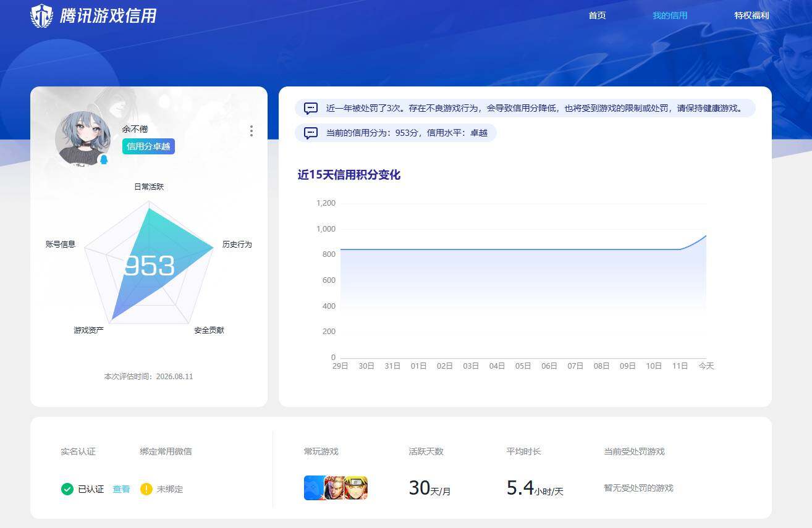Click chat icon beside the penalty notice
Screen dimensions: 812x528
[311, 108]
